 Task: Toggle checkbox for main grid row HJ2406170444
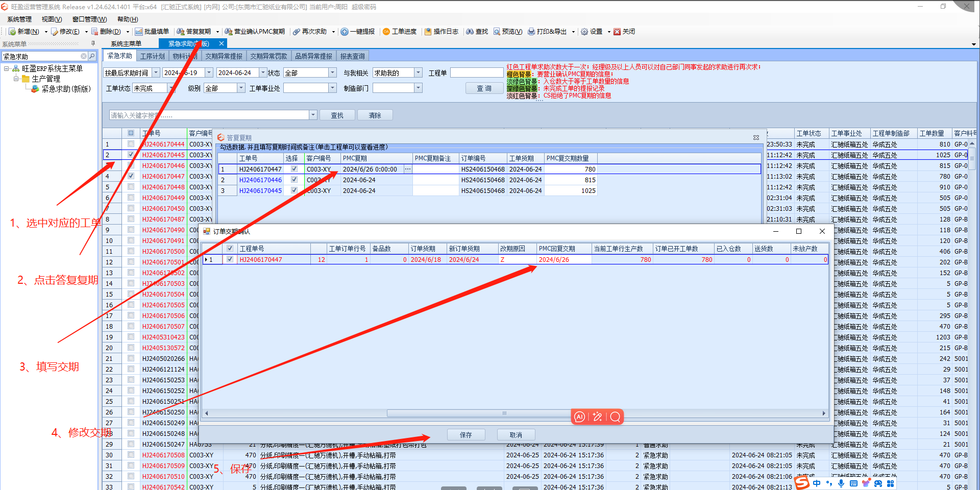pyautogui.click(x=131, y=144)
